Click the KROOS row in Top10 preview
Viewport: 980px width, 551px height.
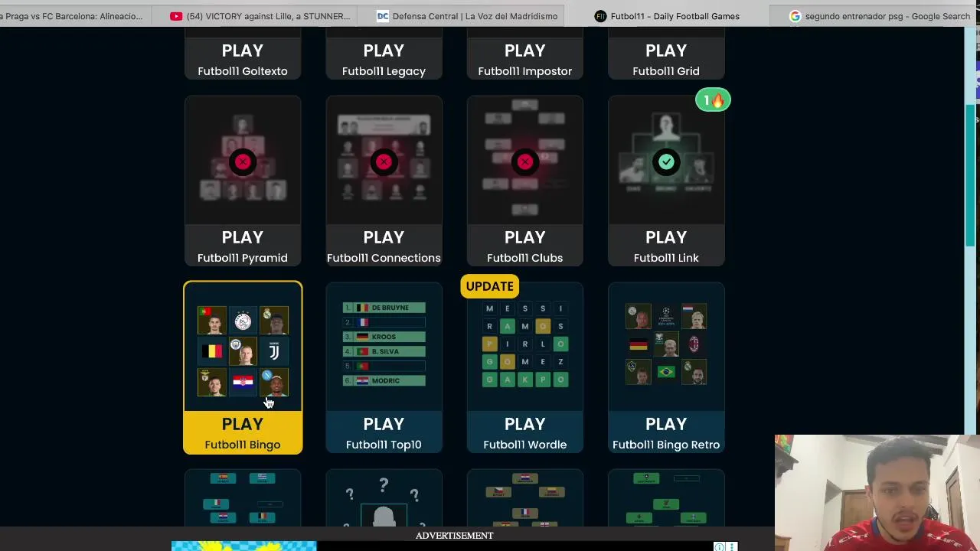[384, 337]
